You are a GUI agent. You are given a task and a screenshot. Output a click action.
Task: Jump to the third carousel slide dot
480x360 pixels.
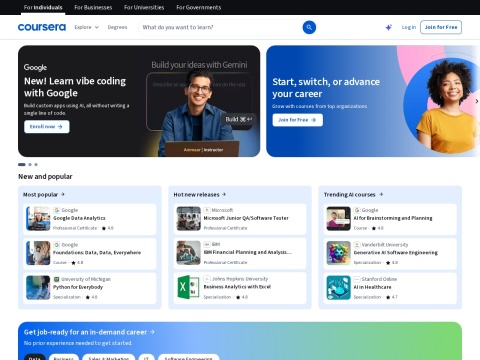click(x=36, y=164)
